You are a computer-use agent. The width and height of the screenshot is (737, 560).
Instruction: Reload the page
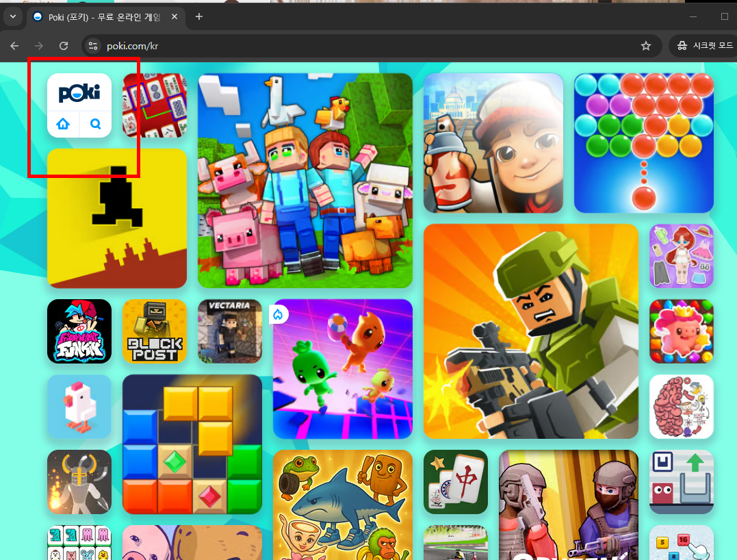click(64, 46)
